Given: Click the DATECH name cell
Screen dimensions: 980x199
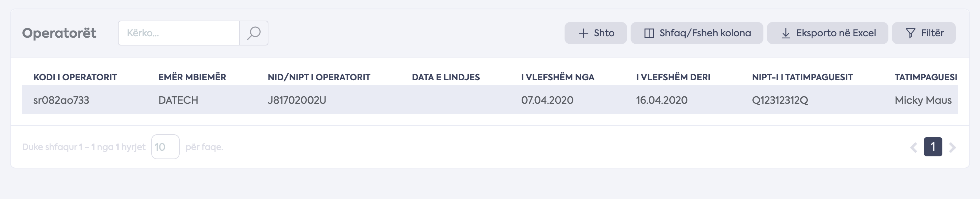Looking at the screenshot, I should click(x=178, y=100).
